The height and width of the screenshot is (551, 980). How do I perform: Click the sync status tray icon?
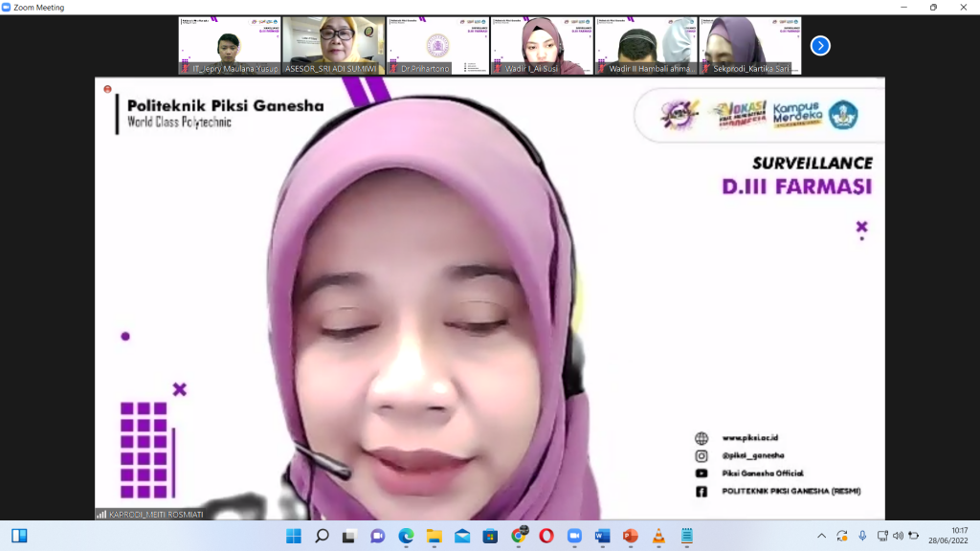(x=842, y=536)
